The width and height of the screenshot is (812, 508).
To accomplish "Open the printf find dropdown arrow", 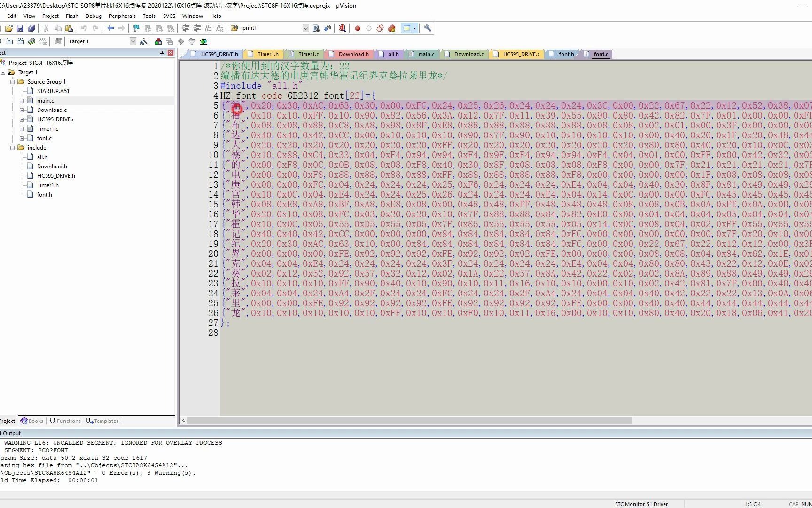I will pos(306,28).
